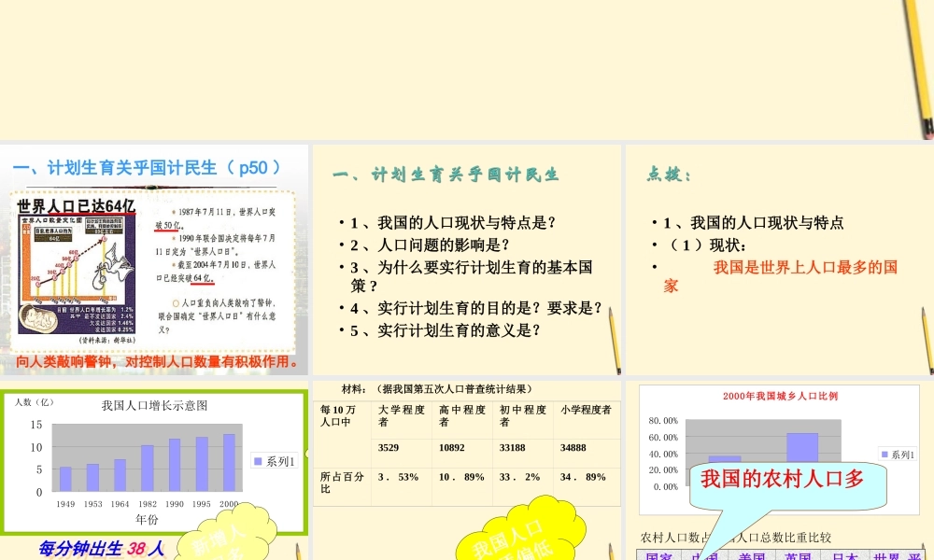934x560 pixels.
Task: Click the value 33188 in the table
Action: coord(512,448)
